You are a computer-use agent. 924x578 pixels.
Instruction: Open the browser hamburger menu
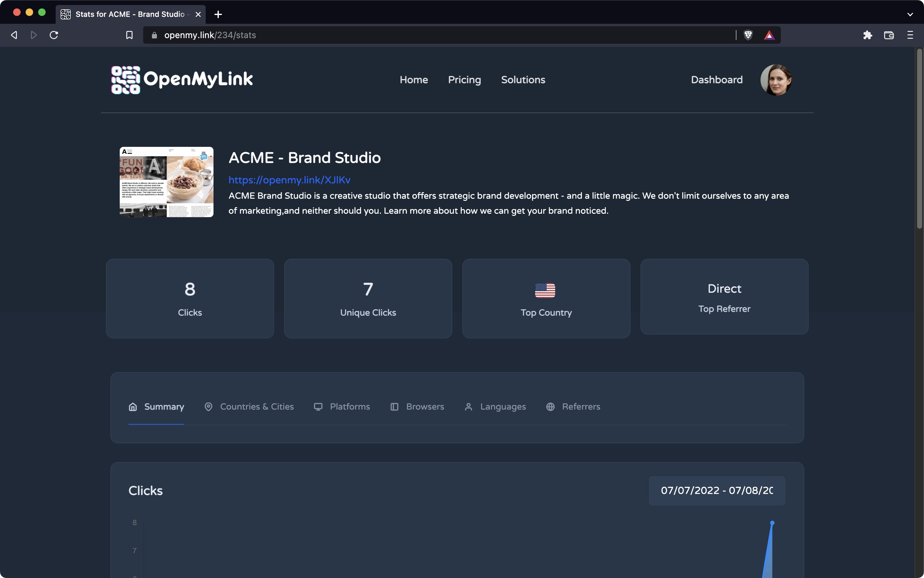(910, 35)
